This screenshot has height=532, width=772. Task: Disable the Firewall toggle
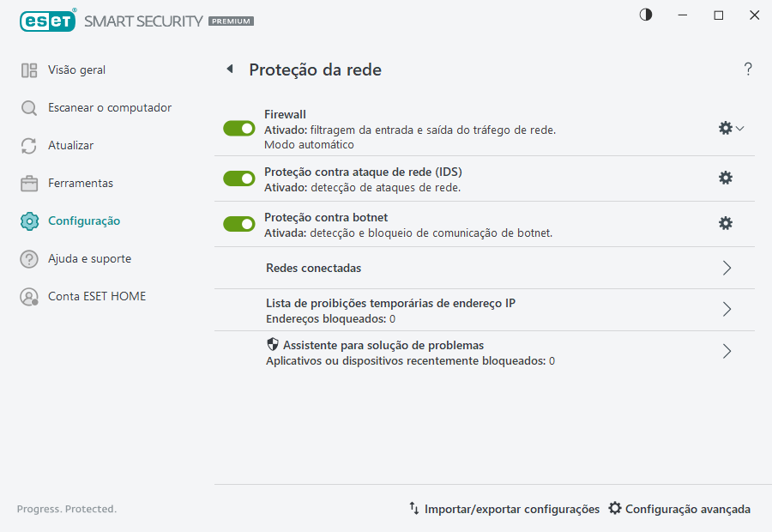(x=238, y=128)
